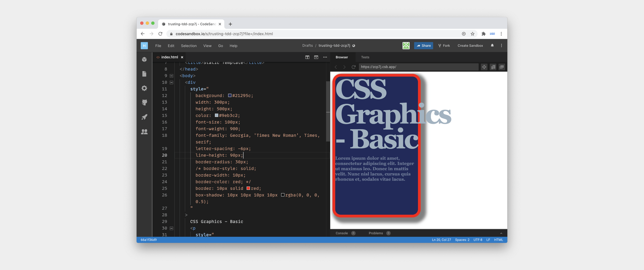Open the Explorer file sidebar icon

click(x=144, y=74)
